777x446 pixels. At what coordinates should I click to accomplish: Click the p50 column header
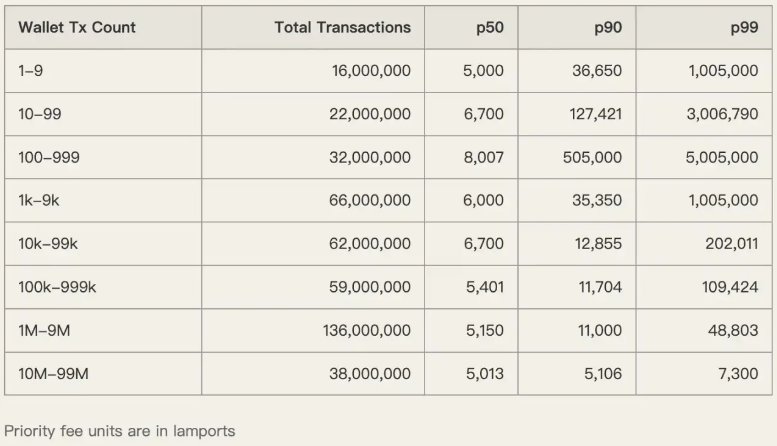click(489, 28)
